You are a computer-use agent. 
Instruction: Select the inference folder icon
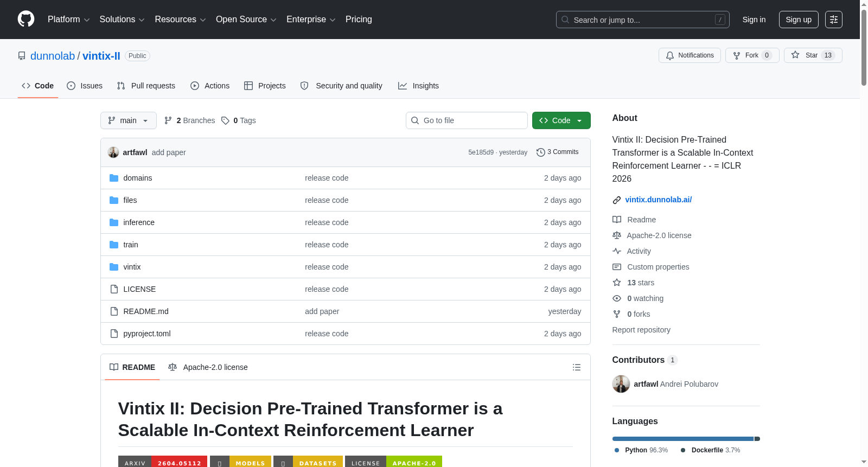114,222
